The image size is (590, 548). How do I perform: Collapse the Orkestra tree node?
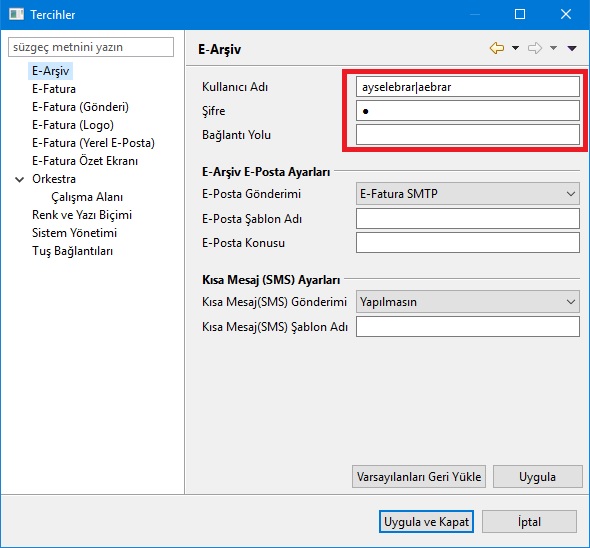[x=20, y=179]
